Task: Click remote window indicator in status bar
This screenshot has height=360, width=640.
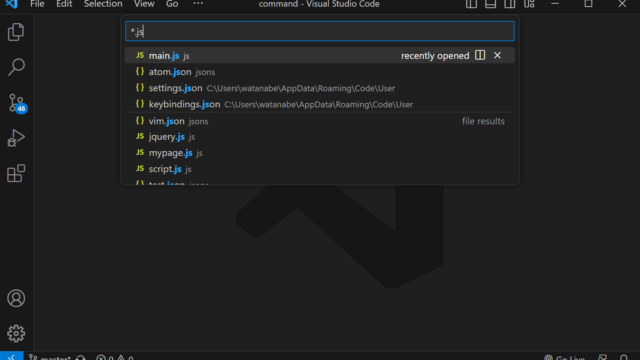Action: pos(11,356)
